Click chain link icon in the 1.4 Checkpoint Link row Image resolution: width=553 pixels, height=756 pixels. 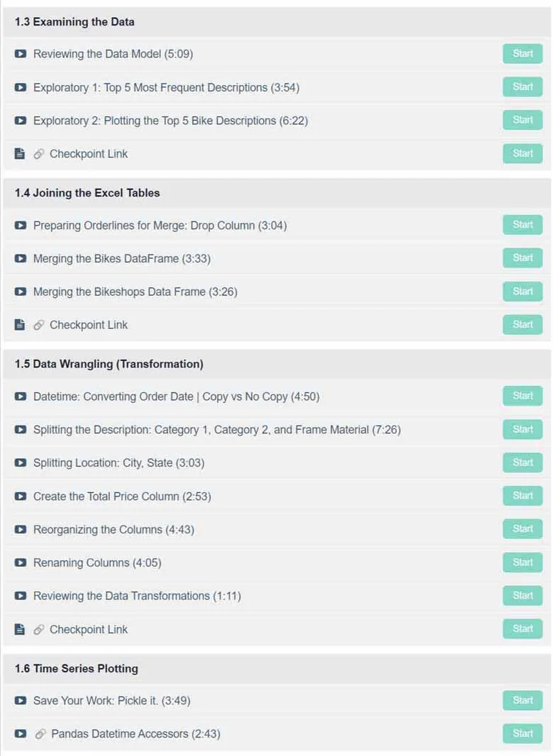pyautogui.click(x=39, y=326)
